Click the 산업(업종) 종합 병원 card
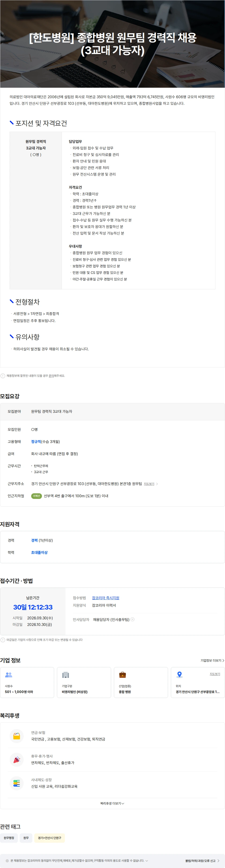225x868 pixels. [x=141, y=682]
